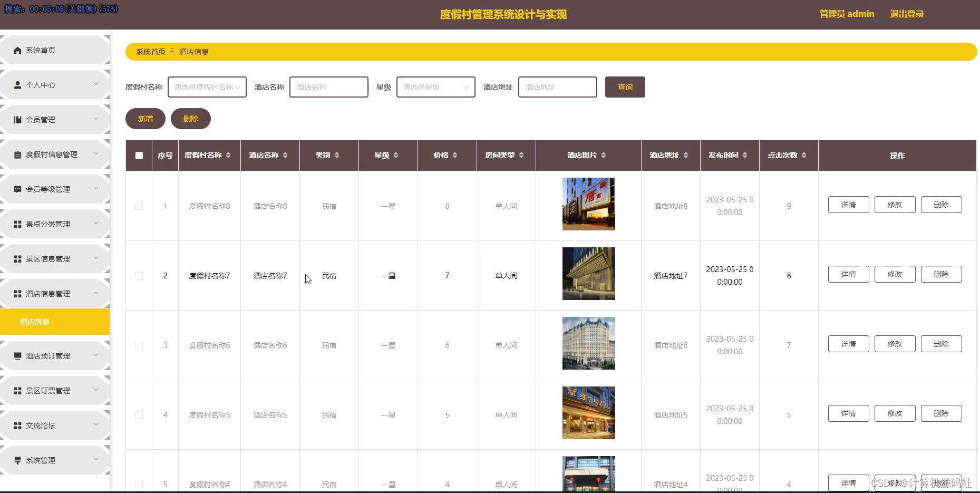Click the 酒店地址7 cell text

tap(671, 276)
